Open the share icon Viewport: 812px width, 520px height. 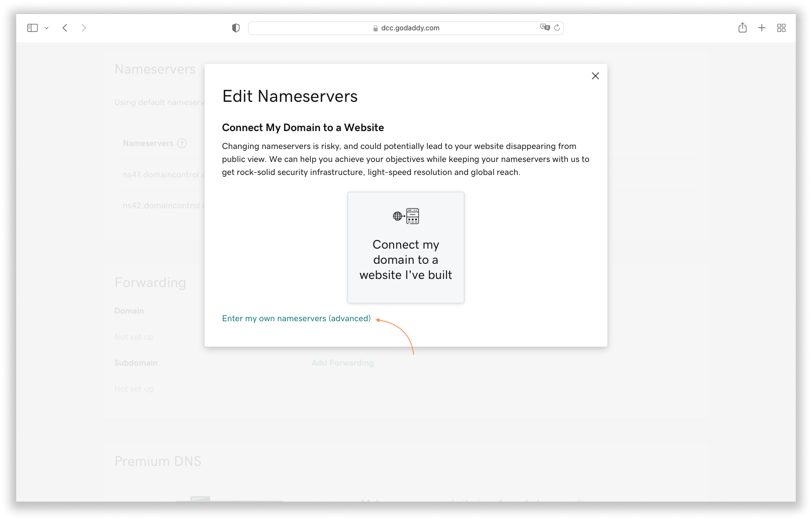(x=742, y=28)
